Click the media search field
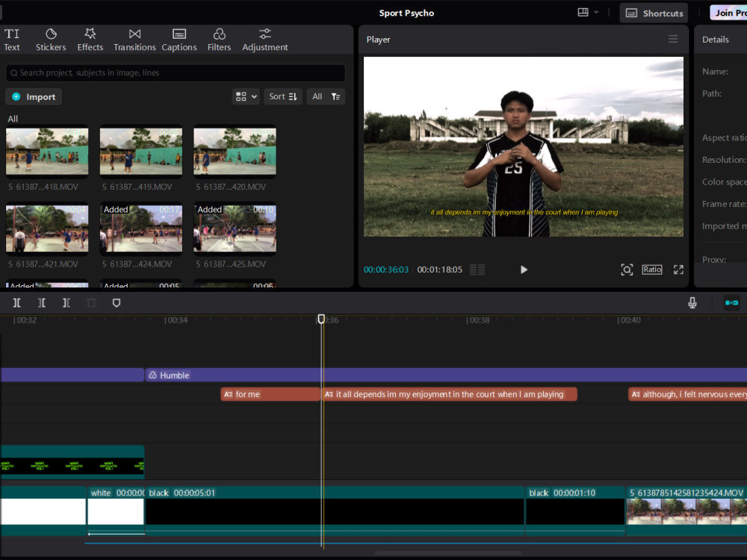Screen dimensions: 747x560 click(x=176, y=73)
